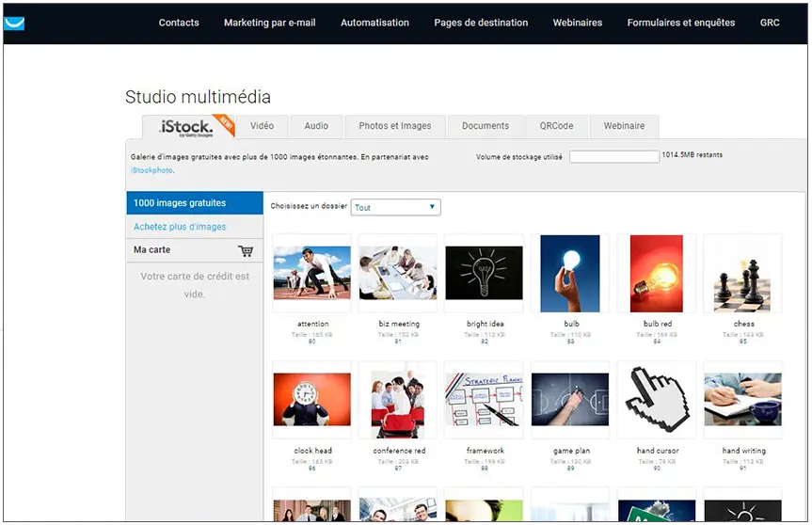812x525 pixels.
Task: Select the biz meeting thumbnail
Action: pyautogui.click(x=398, y=273)
